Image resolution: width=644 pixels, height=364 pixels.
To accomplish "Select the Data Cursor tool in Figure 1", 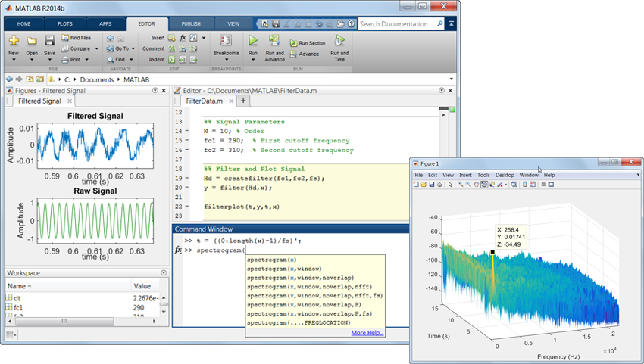I will tap(492, 184).
